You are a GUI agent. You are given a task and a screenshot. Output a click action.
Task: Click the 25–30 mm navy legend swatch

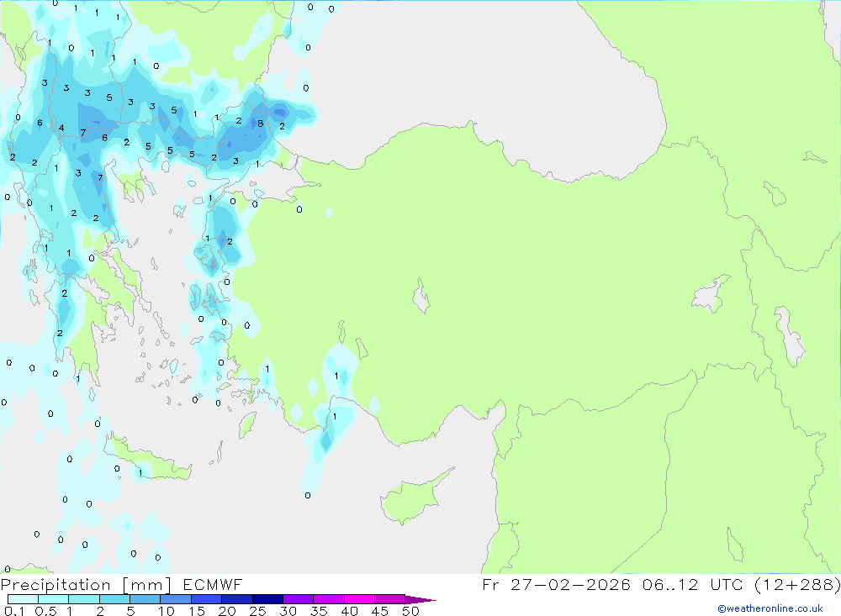pos(267,599)
